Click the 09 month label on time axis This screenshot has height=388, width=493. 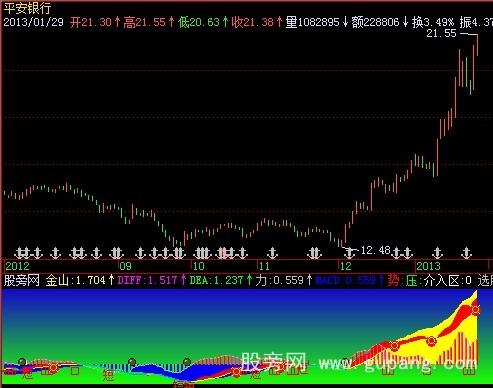point(126,266)
